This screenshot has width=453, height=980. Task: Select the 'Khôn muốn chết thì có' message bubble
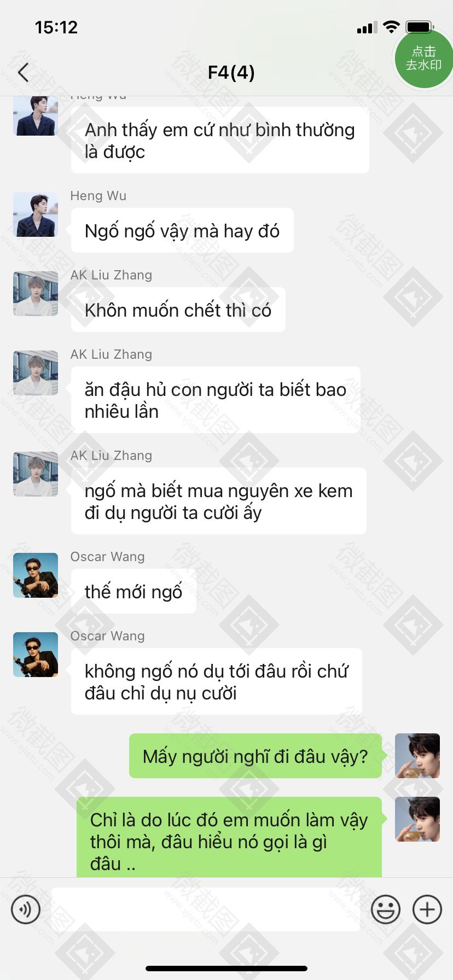178,310
